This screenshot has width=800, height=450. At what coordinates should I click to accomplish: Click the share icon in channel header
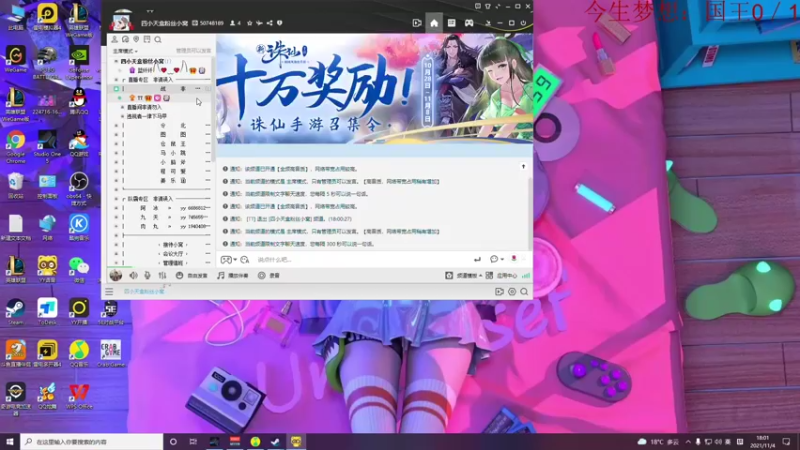[269, 23]
